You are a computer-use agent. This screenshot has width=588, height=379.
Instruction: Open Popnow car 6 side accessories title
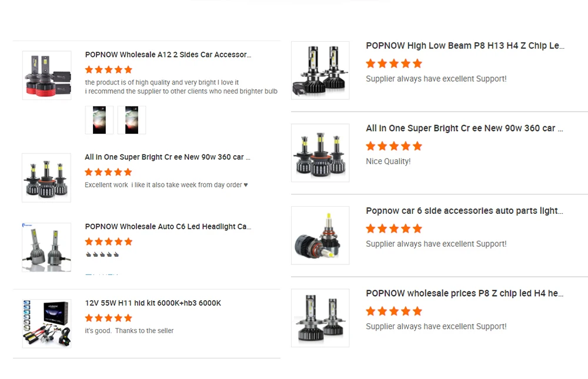tap(465, 211)
